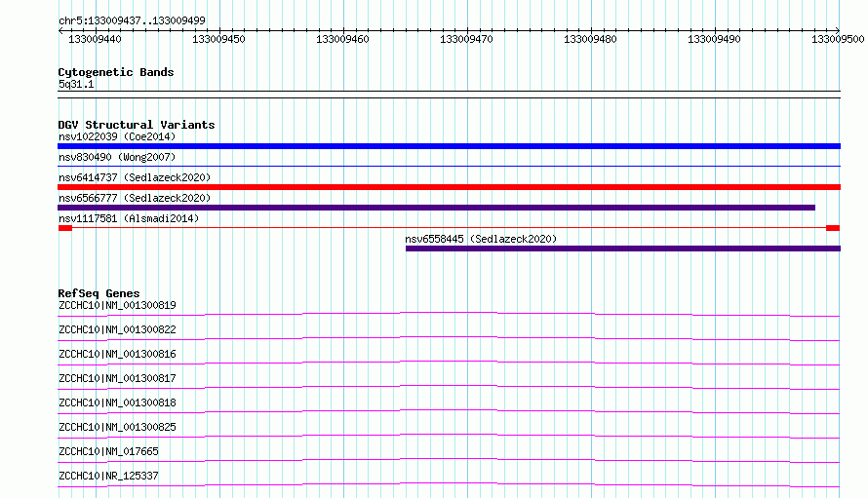Click the DGV Structural Variants track title
The image size is (868, 498).
(137, 125)
